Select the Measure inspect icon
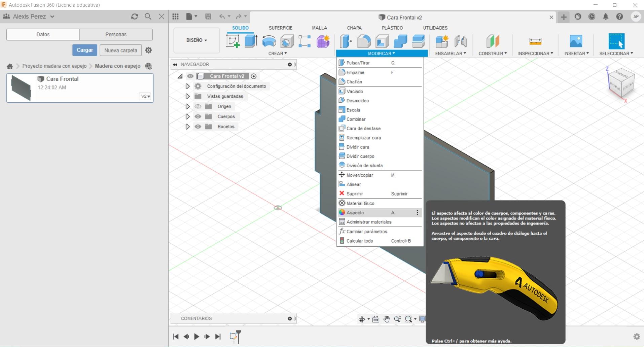The width and height of the screenshot is (644, 347). (x=535, y=41)
